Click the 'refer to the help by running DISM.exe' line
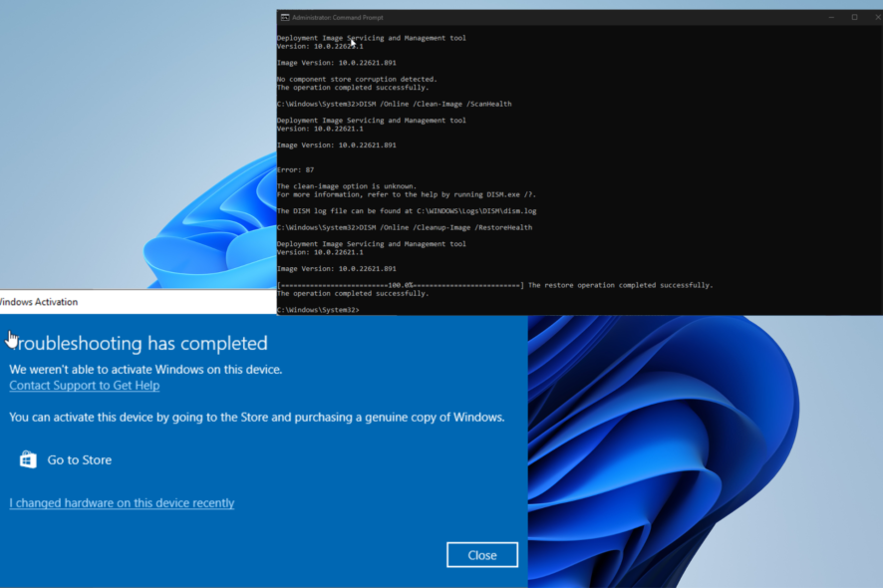883x588 pixels. (407, 195)
